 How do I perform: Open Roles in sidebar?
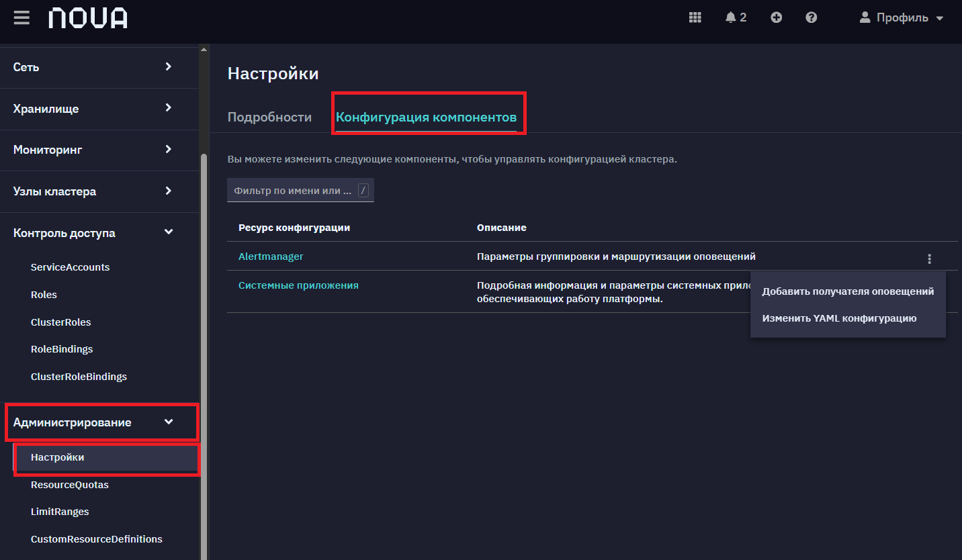(x=44, y=295)
